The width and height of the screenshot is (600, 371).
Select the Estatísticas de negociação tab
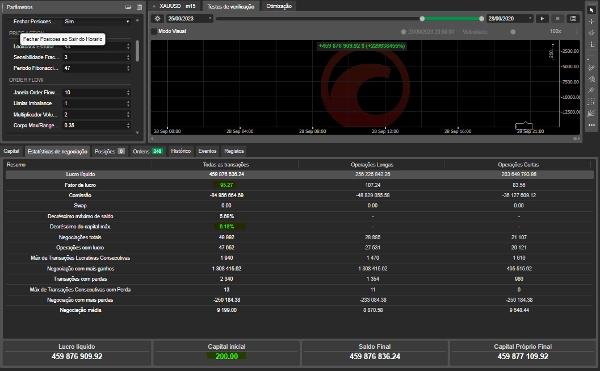[57, 151]
